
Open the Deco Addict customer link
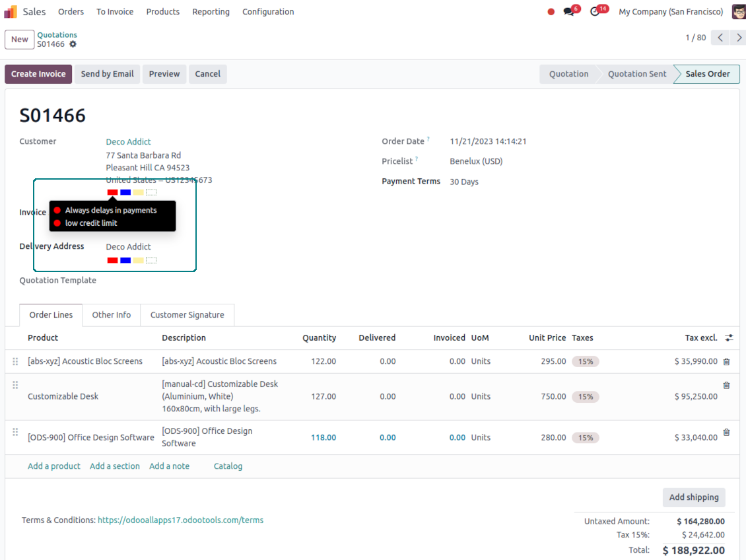tap(128, 142)
